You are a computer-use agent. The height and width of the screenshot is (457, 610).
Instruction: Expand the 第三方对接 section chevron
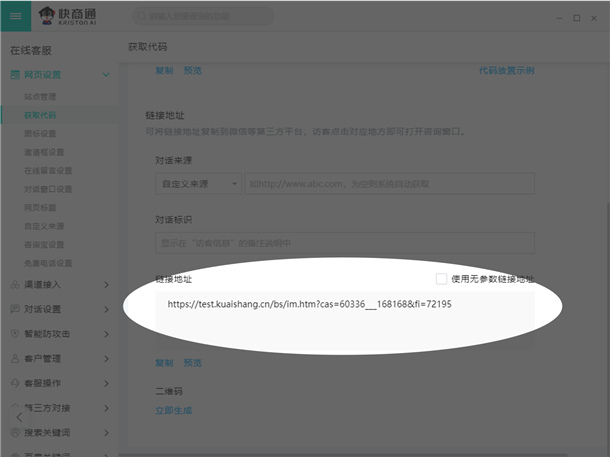[106, 408]
